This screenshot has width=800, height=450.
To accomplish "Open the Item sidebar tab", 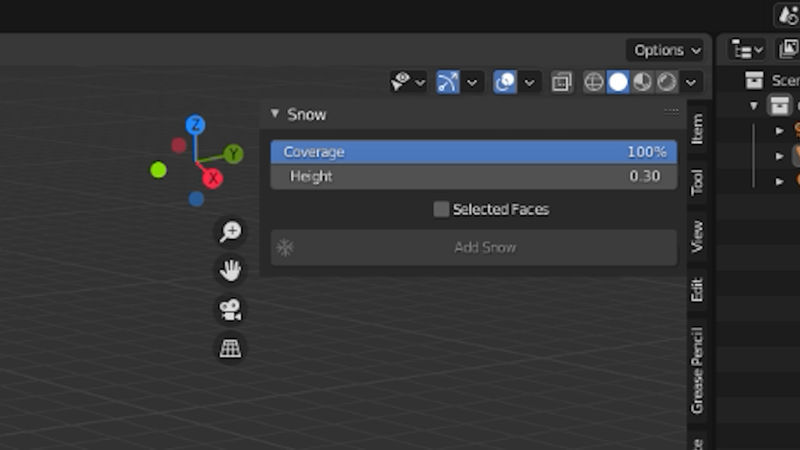I will coord(697,129).
